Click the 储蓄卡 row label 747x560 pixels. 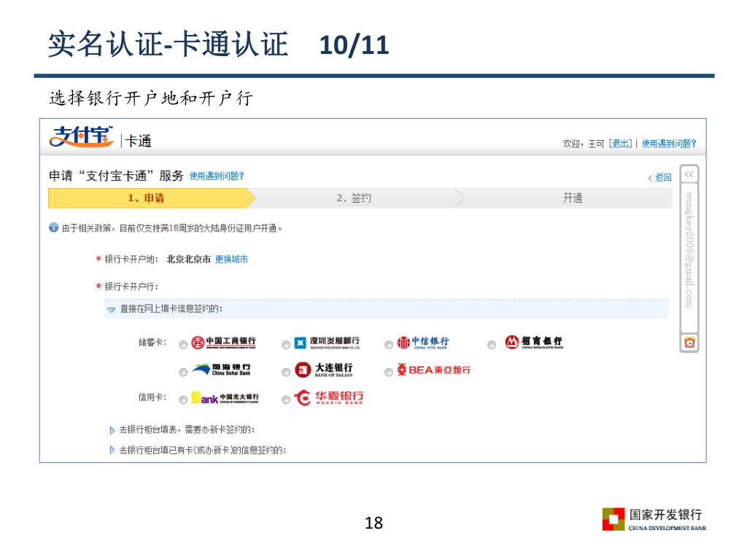coord(152,342)
